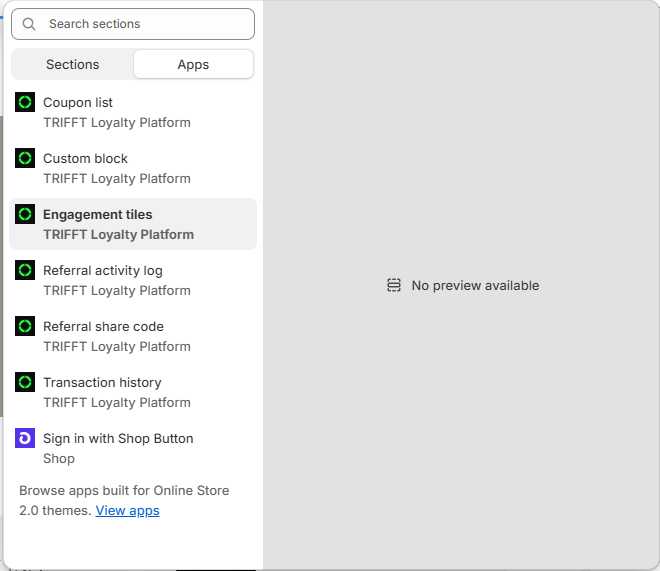
Task: Click the Search sections input field
Action: tap(133, 24)
